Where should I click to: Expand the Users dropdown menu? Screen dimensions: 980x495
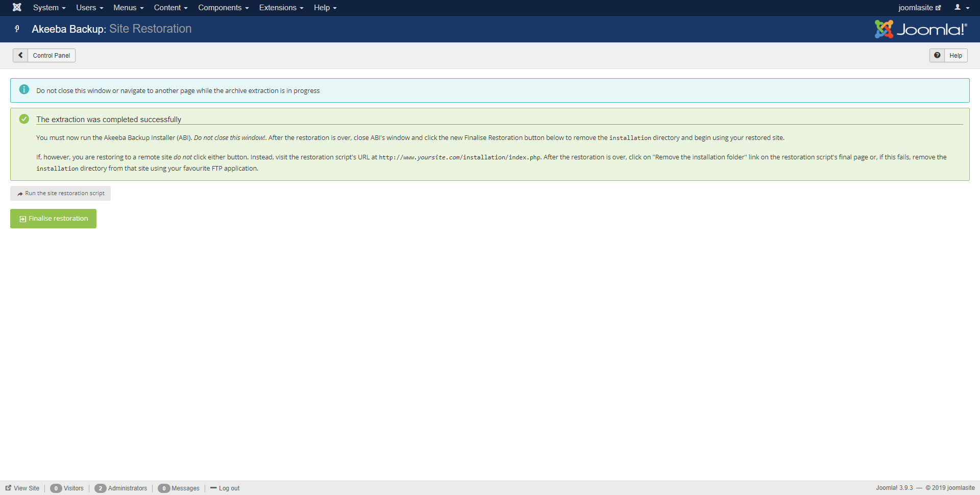point(89,8)
